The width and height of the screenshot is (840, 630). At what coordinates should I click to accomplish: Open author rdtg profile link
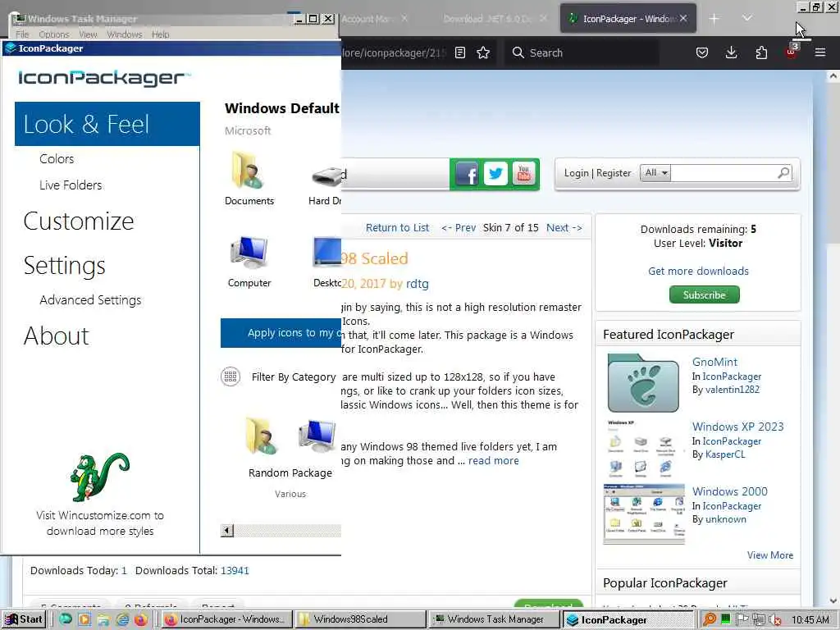tap(418, 284)
